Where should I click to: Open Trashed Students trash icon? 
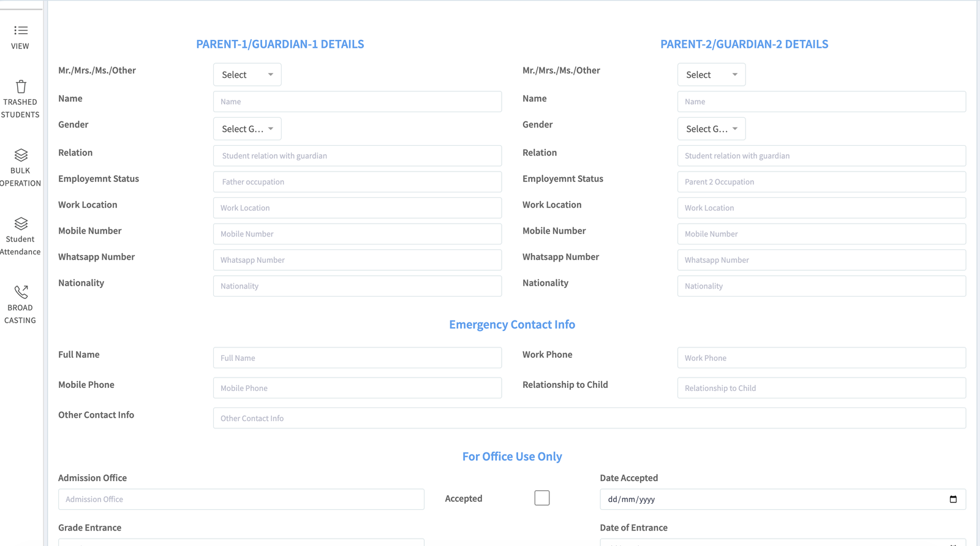21,86
